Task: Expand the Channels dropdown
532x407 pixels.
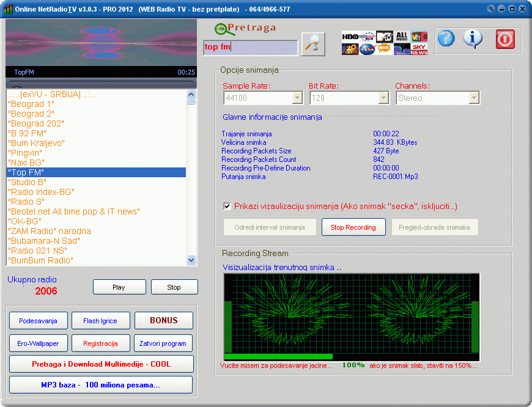Action: tap(473, 98)
